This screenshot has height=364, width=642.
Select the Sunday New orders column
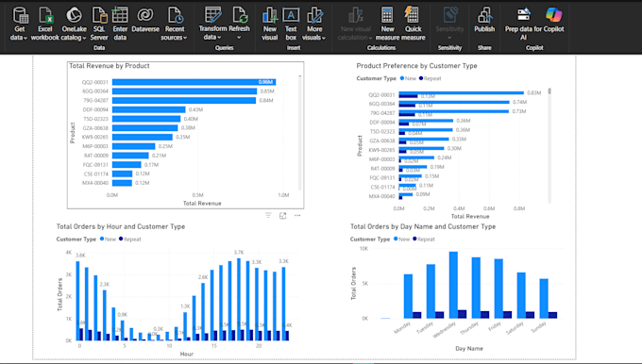coord(544,299)
